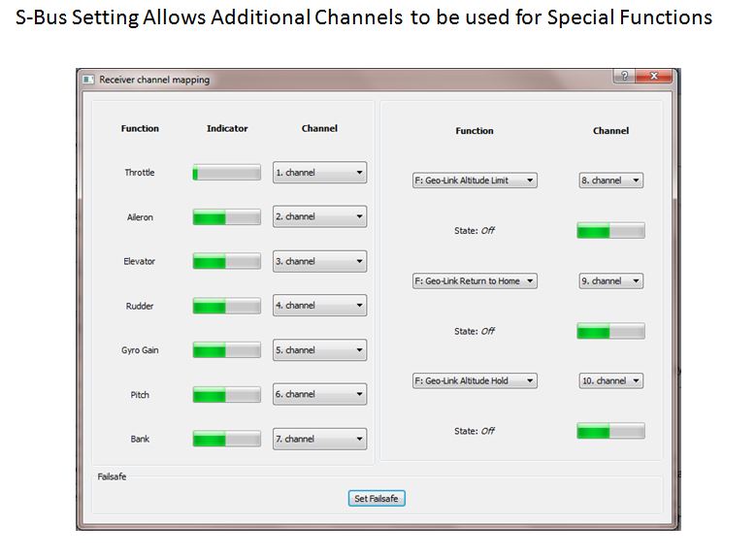Expand the Elevator channel selector
756x559 pixels.
(x=319, y=261)
